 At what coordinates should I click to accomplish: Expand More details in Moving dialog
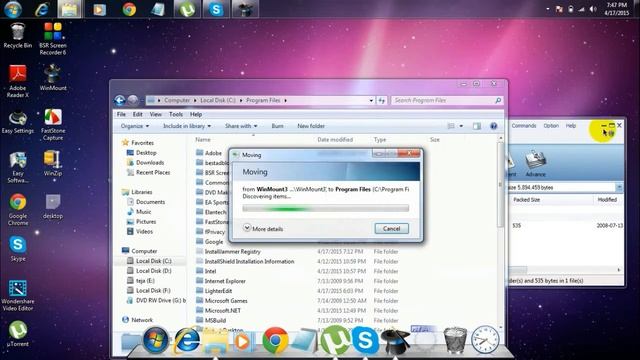point(263,229)
